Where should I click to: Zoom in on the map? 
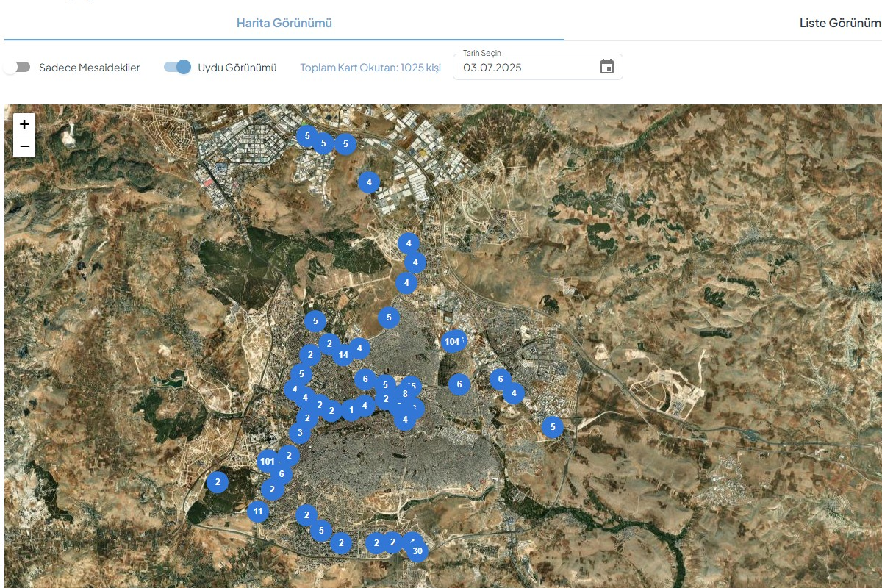24,124
